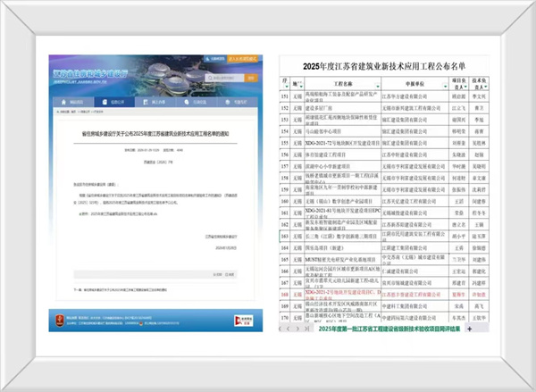Viewport: 536px width, 392px height.
Task: Click the orange search button beside the search box
Action: coord(250,79)
